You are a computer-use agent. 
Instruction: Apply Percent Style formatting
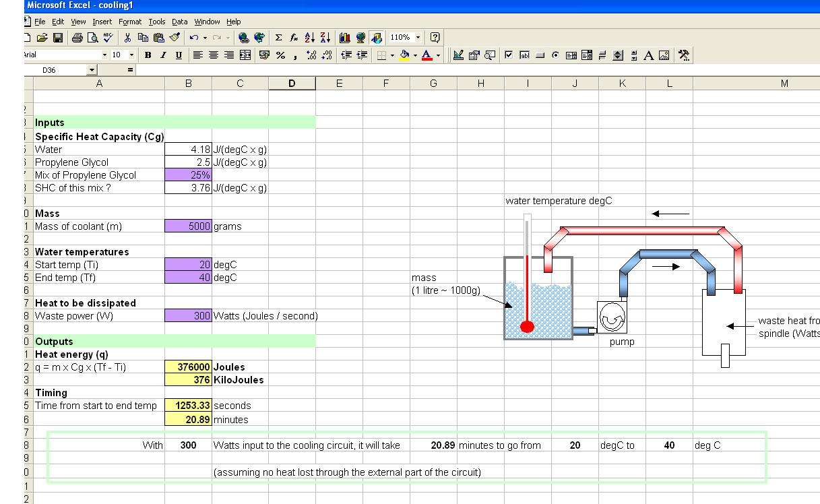pyautogui.click(x=280, y=55)
